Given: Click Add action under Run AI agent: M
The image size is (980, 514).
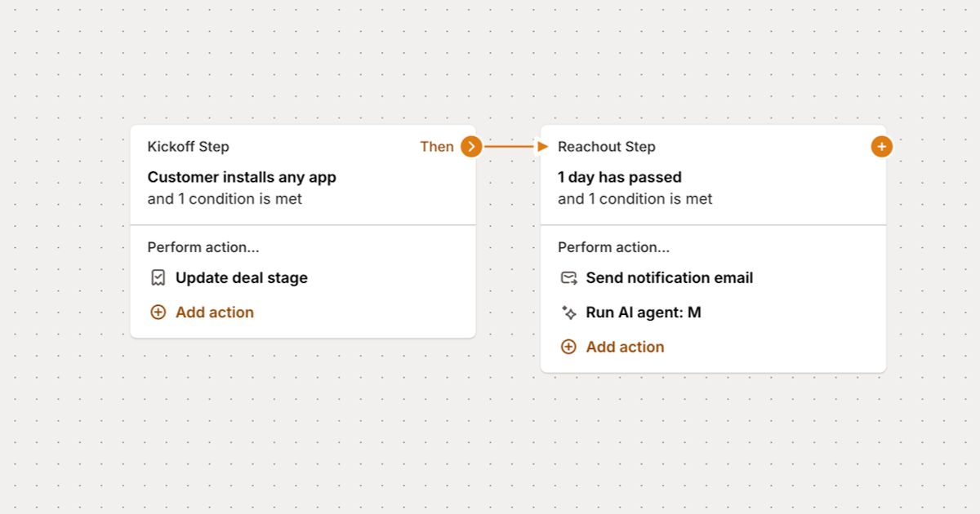Looking at the screenshot, I should [625, 346].
